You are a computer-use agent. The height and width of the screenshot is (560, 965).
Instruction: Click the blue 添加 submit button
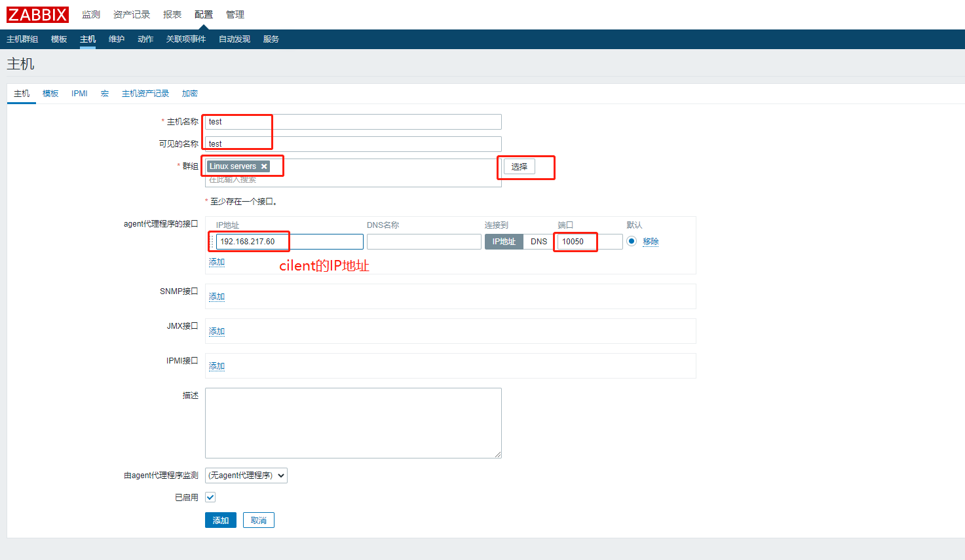tap(221, 520)
